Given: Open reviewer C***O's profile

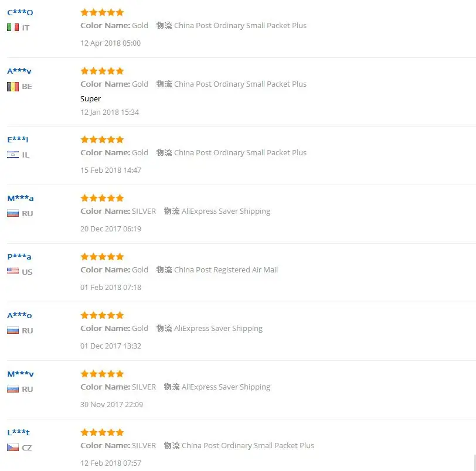Looking at the screenshot, I should point(20,12).
